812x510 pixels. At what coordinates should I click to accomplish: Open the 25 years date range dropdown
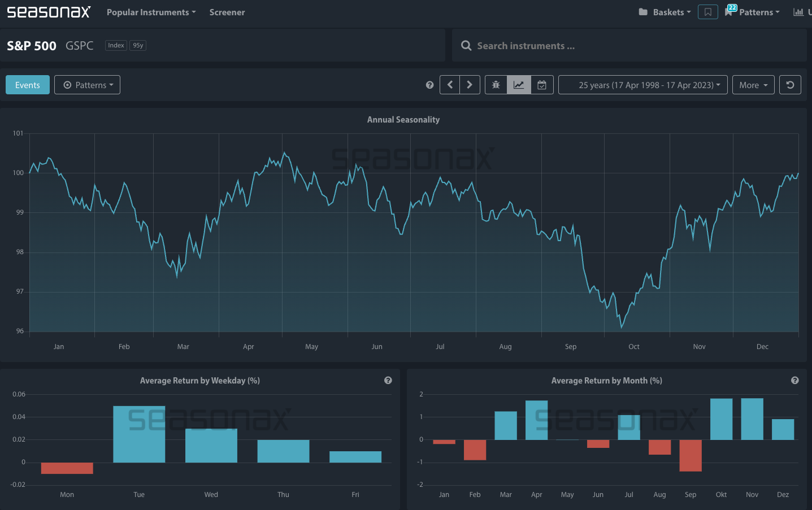tap(643, 85)
